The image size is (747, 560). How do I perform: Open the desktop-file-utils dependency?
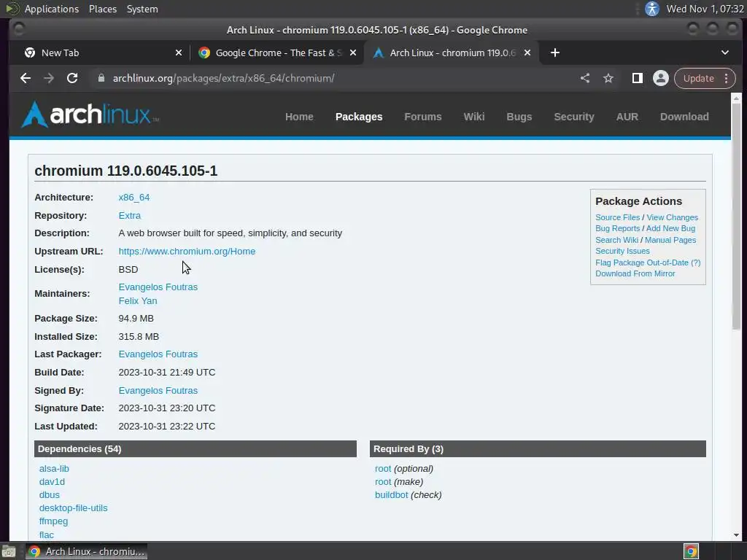tap(74, 508)
